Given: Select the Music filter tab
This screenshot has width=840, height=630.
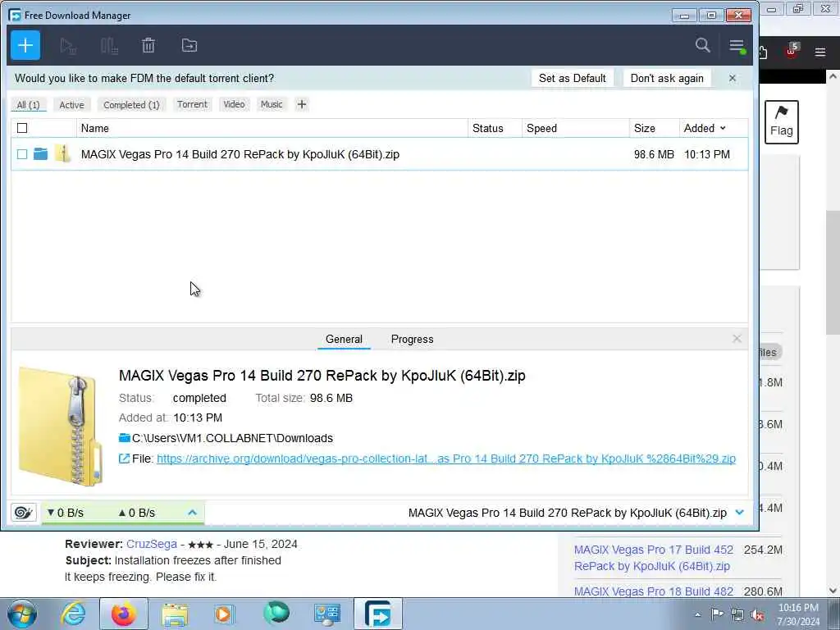Looking at the screenshot, I should coord(272,104).
